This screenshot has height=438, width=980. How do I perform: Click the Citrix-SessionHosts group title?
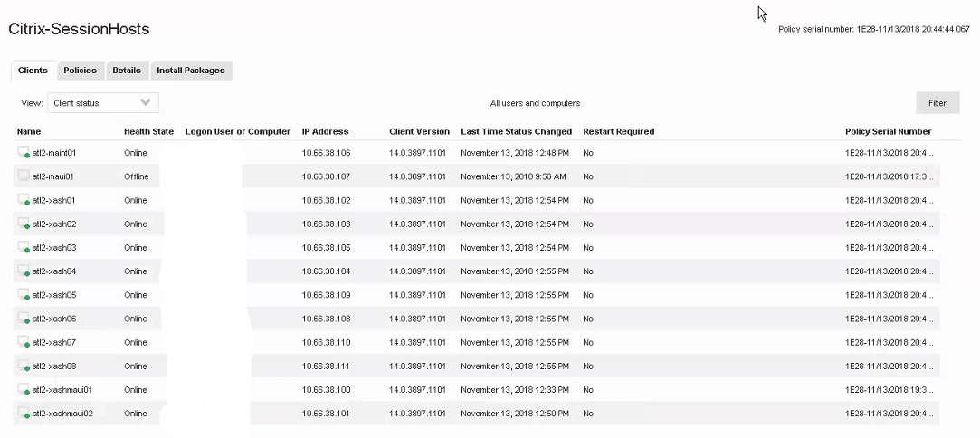[x=79, y=29]
